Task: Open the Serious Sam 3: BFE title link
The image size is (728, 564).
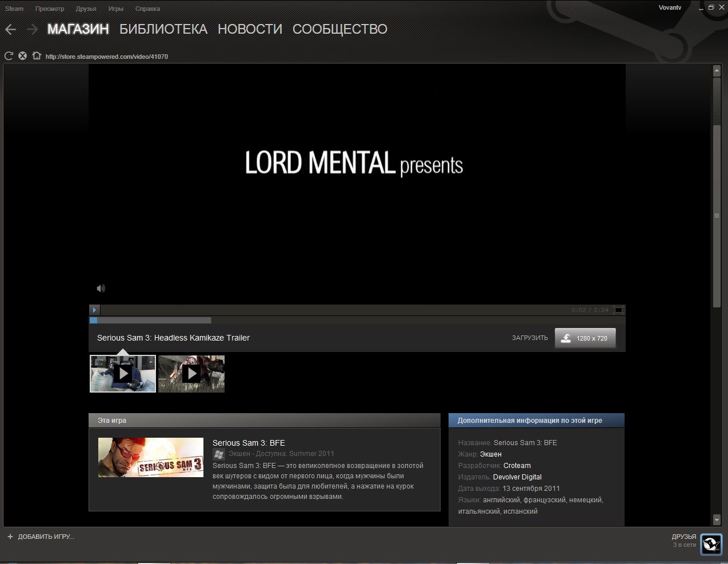Action: click(249, 443)
